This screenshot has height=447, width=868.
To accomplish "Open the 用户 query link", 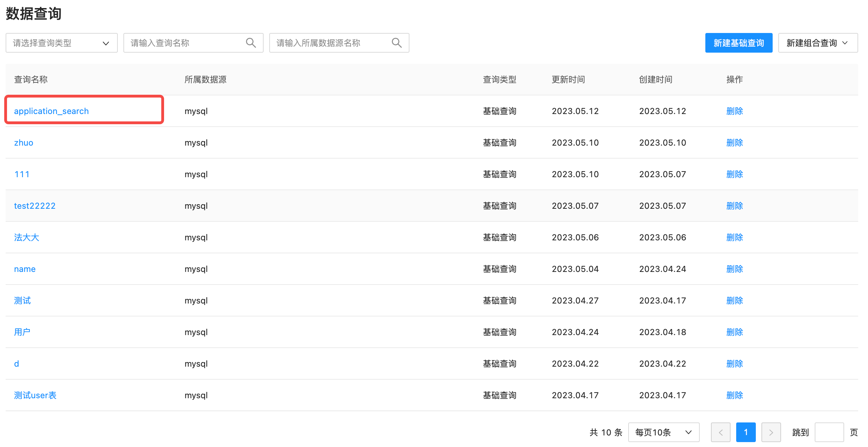I will coord(22,332).
